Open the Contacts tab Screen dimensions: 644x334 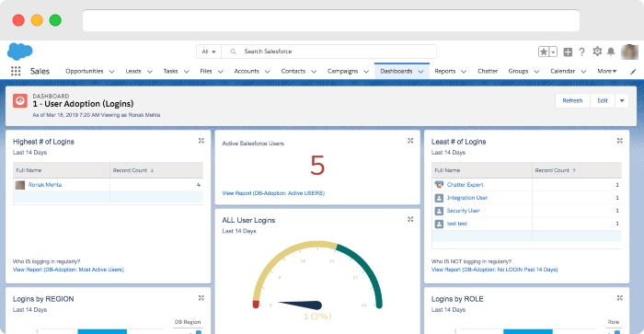click(x=293, y=71)
